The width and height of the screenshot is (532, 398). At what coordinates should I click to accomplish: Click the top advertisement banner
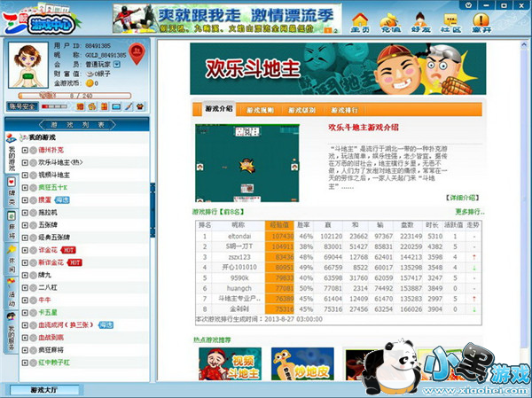[x=227, y=19]
